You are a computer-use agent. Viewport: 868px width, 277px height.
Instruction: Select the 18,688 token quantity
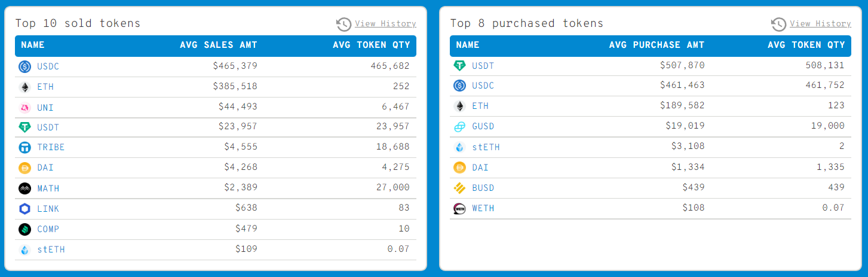392,147
